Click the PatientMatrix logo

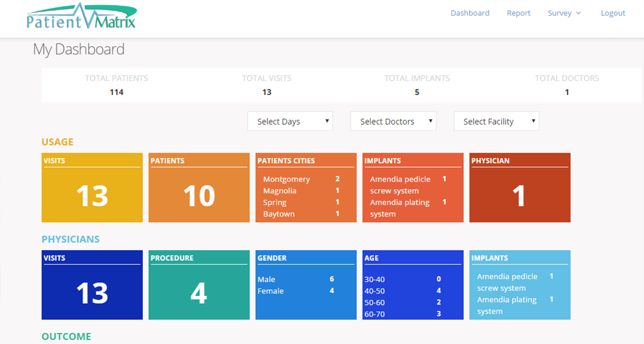coord(81,16)
